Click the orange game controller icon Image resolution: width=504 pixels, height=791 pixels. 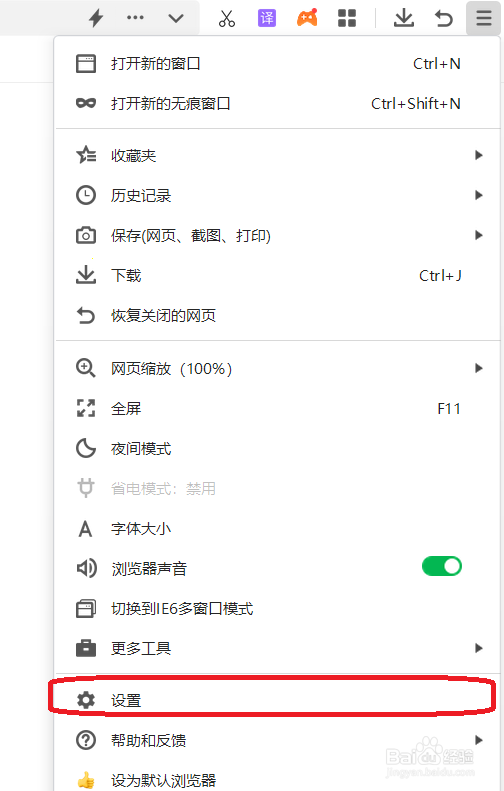pyautogui.click(x=307, y=18)
